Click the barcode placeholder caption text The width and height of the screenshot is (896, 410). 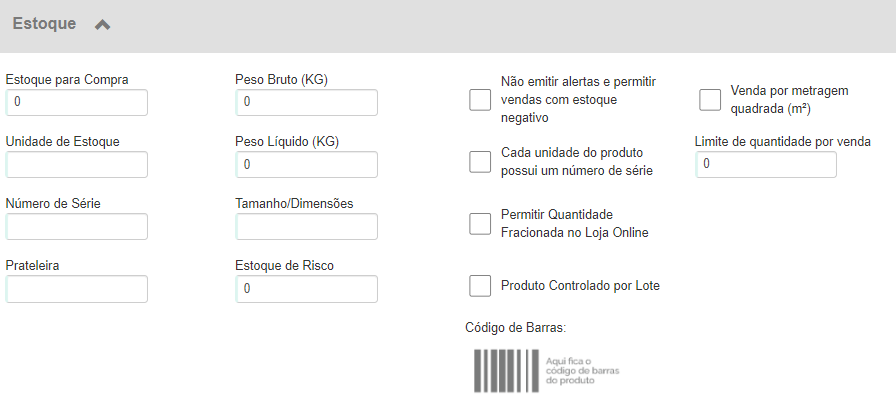[582, 371]
